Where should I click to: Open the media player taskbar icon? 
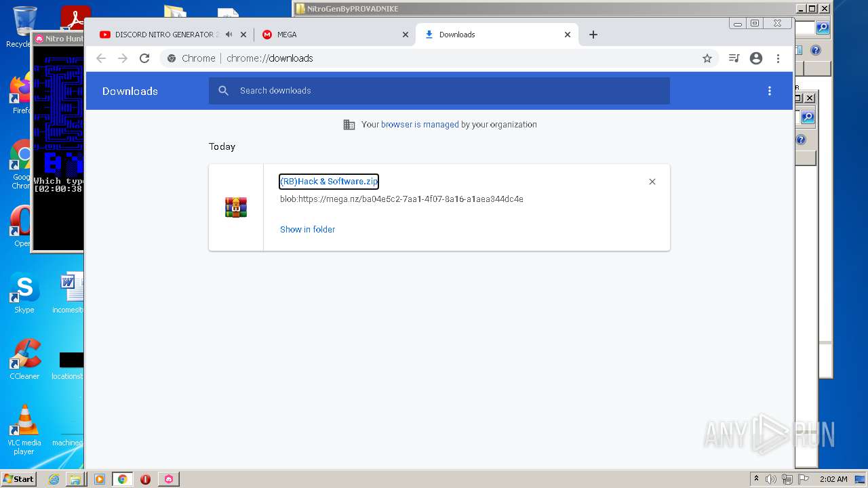click(100, 479)
